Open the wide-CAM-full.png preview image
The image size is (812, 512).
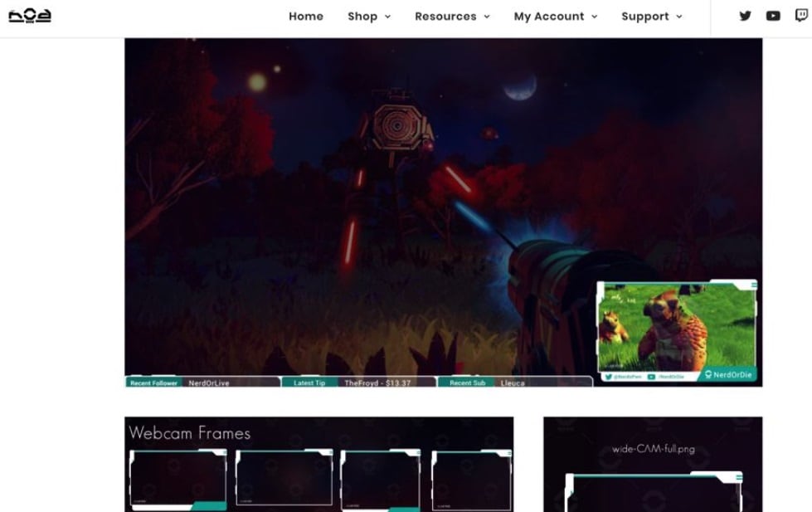(653, 465)
